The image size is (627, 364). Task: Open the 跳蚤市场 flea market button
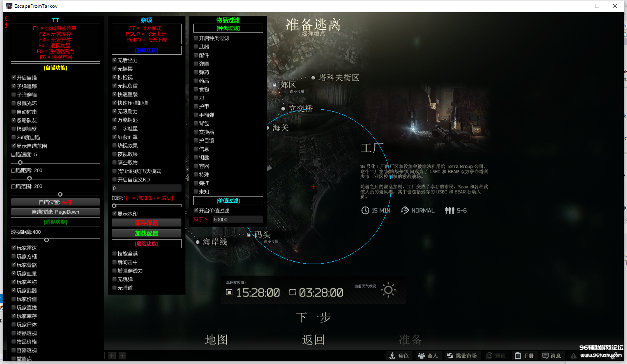pos(462,355)
